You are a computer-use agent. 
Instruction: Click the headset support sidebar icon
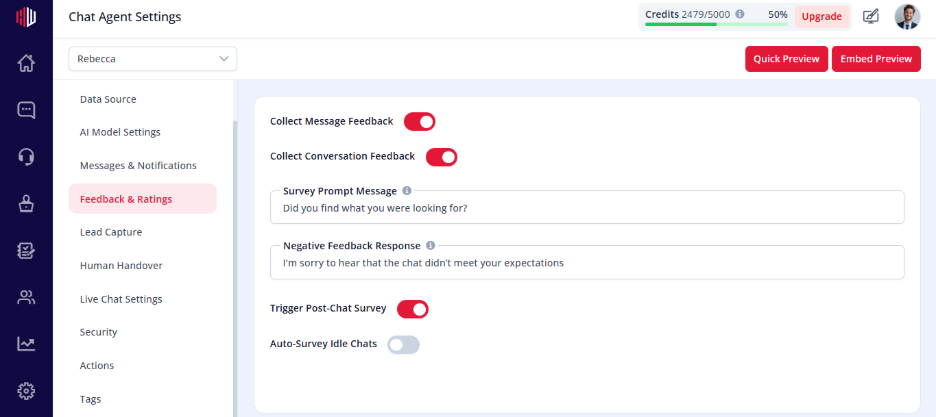tap(26, 157)
